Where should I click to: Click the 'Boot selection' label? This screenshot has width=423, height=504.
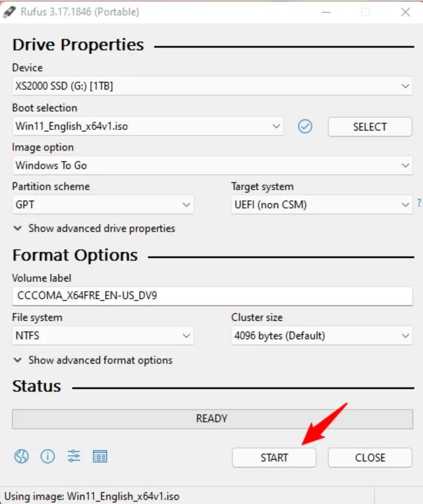[45, 108]
